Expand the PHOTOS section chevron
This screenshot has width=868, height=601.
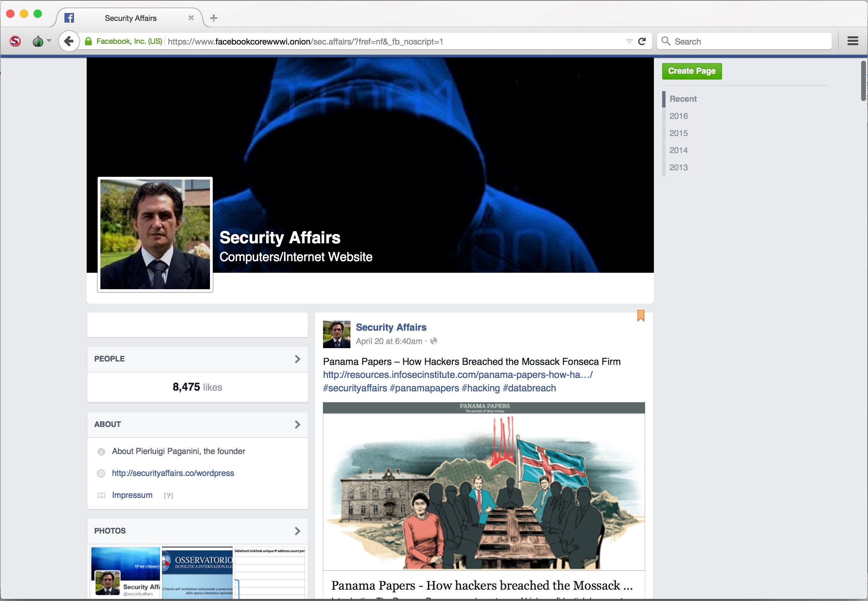click(297, 531)
